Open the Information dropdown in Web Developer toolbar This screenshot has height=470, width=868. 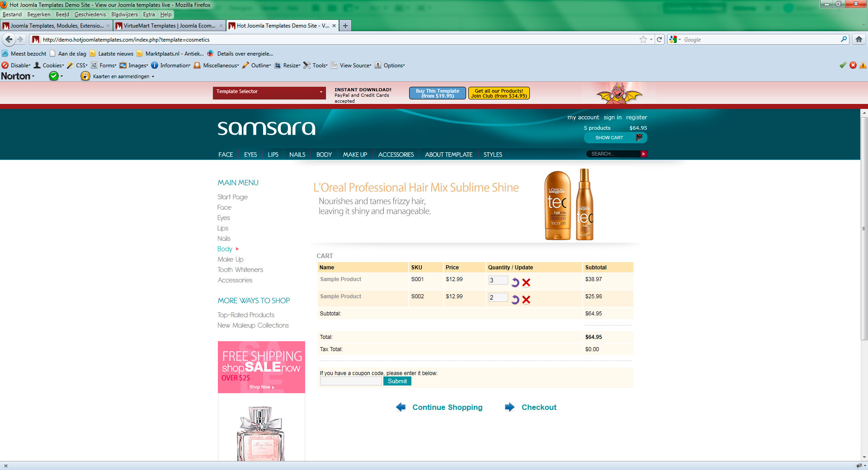coord(171,65)
